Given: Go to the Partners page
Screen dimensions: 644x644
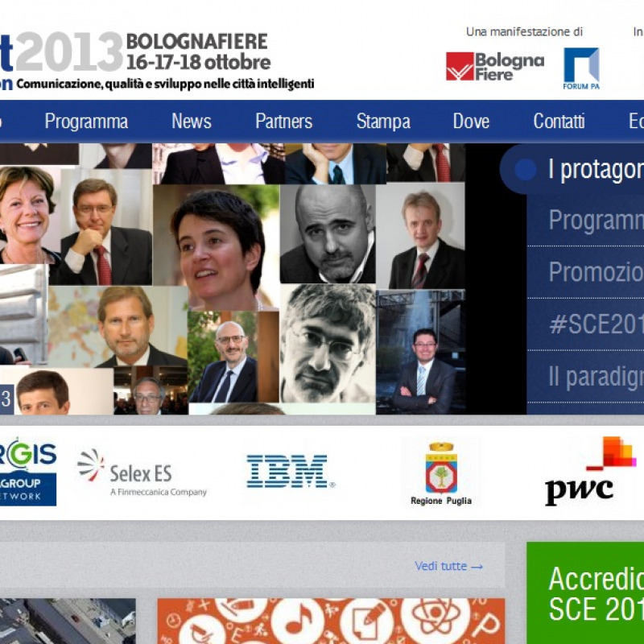Looking at the screenshot, I should (284, 122).
